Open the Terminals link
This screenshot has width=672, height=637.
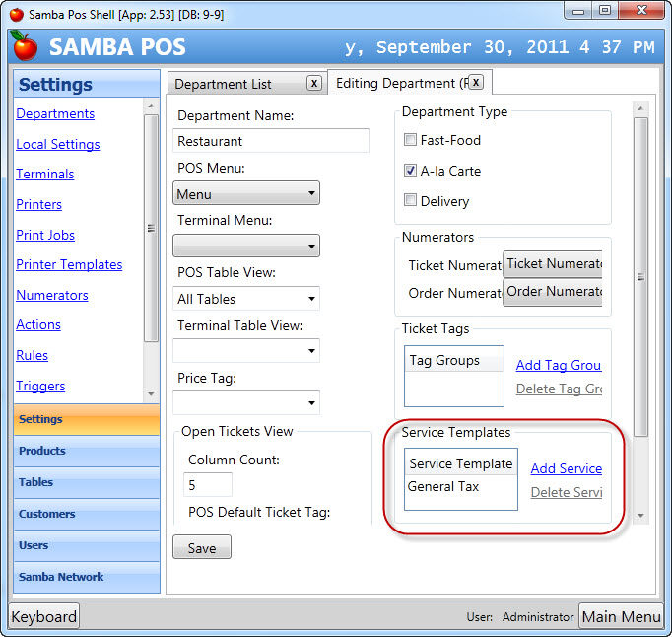point(45,175)
